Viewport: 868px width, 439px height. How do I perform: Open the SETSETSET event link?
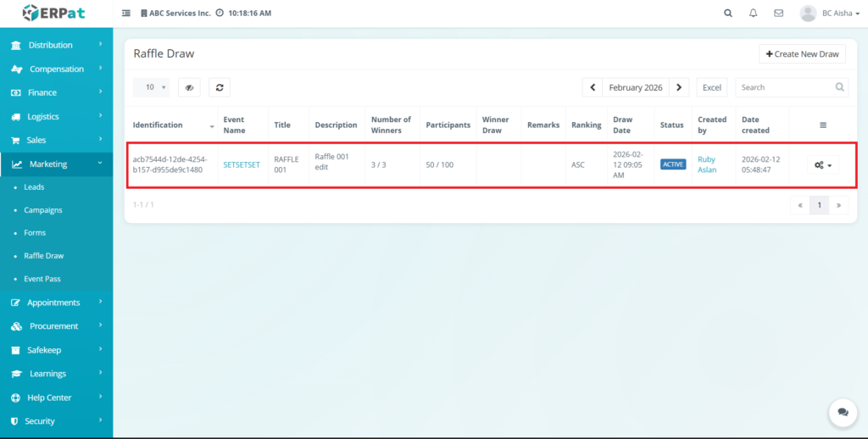tap(242, 164)
